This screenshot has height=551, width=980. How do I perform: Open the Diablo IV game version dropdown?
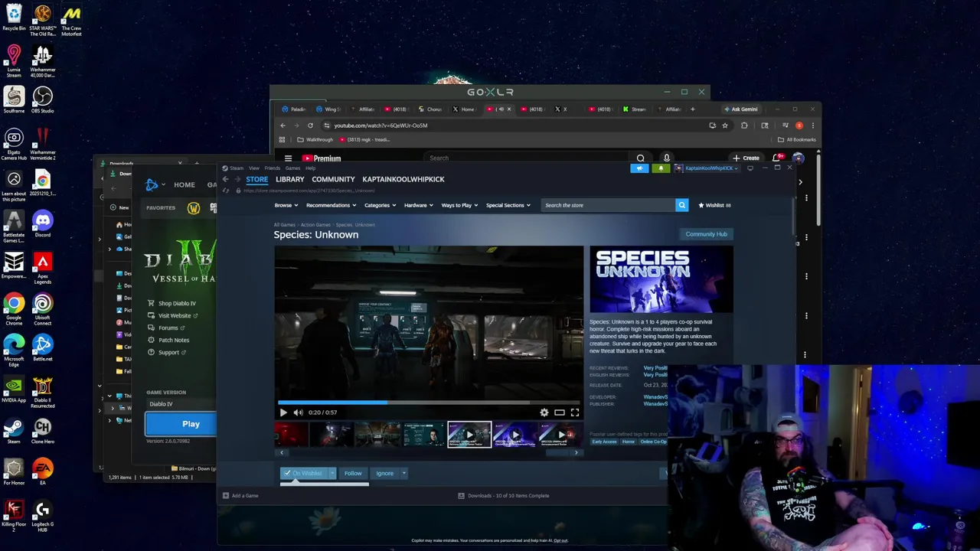pos(181,404)
